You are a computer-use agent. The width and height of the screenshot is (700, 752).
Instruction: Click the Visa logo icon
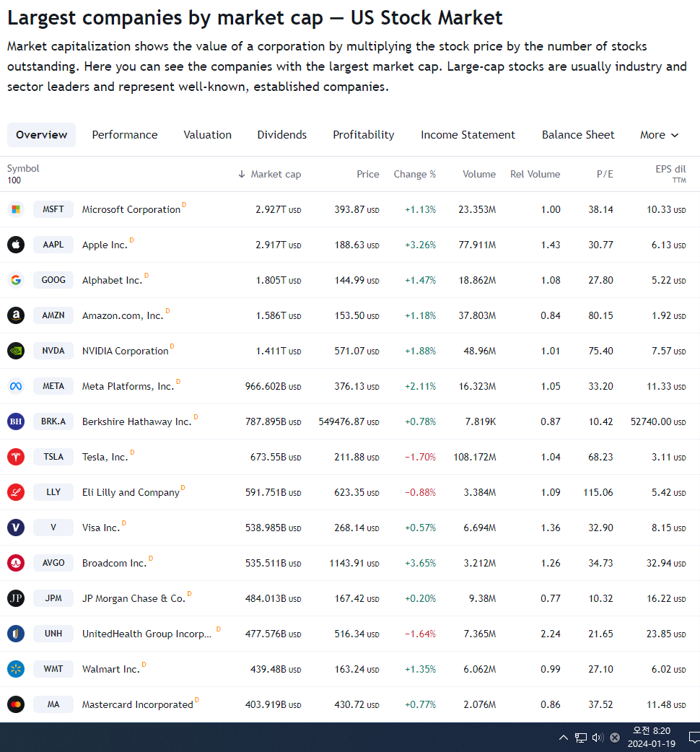[16, 528]
